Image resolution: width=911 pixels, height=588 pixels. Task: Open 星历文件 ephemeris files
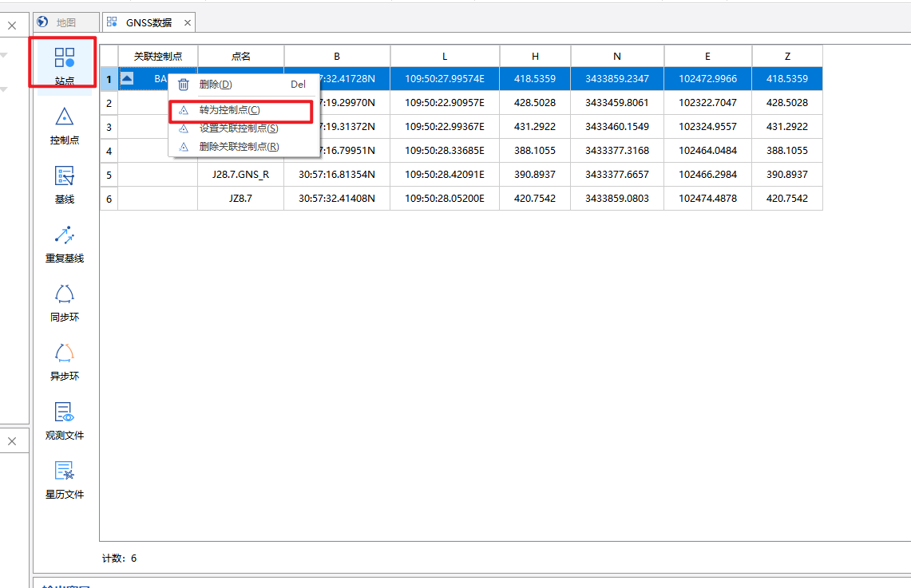pos(64,479)
